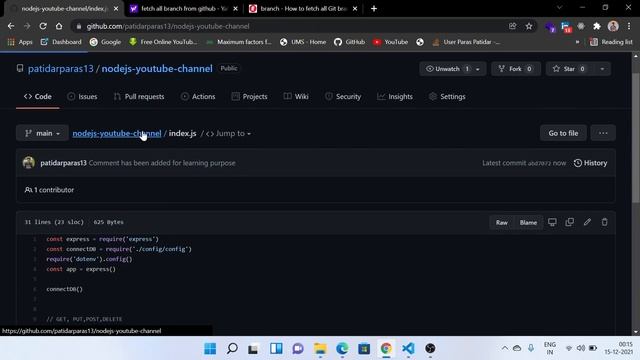Click the Go to file button
The width and height of the screenshot is (640, 360).
pos(563,133)
